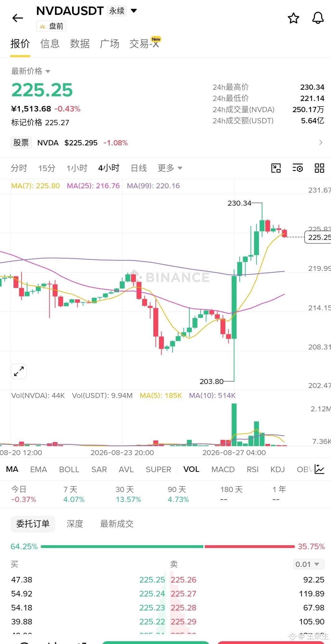Tap the MA(99): 220.16 legend
The height and width of the screenshot is (644, 331).
click(153, 186)
